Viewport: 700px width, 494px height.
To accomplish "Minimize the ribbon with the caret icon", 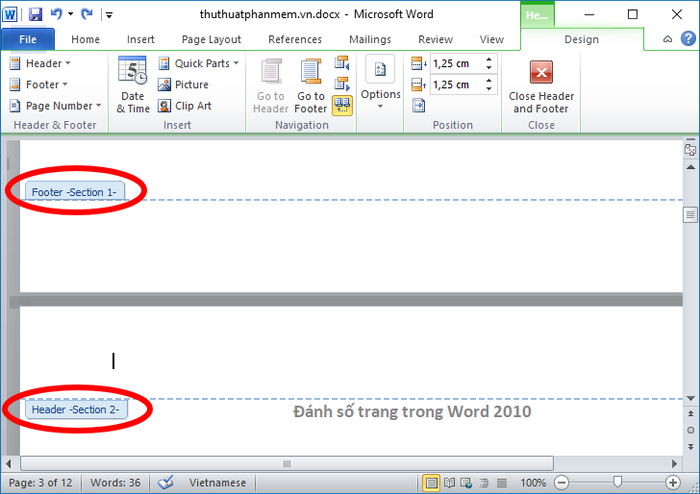I will [667, 39].
